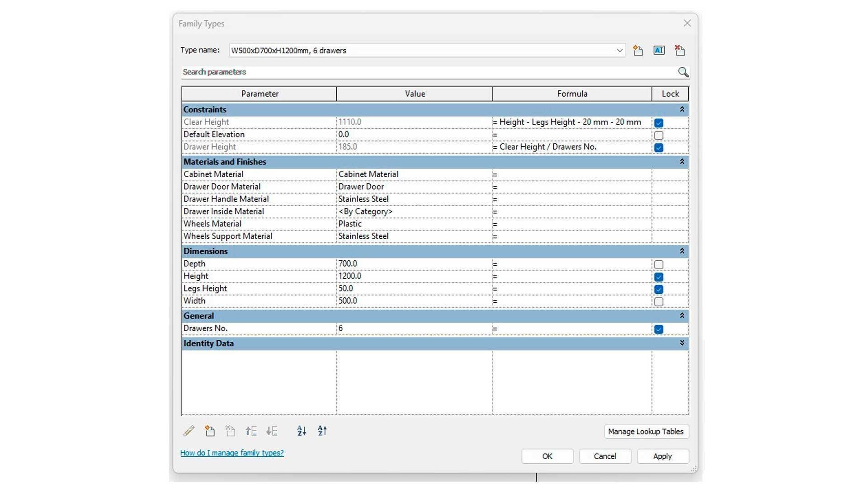Viewport: 868px width, 488px height.
Task: Click the Rename Type icon
Action: point(659,51)
